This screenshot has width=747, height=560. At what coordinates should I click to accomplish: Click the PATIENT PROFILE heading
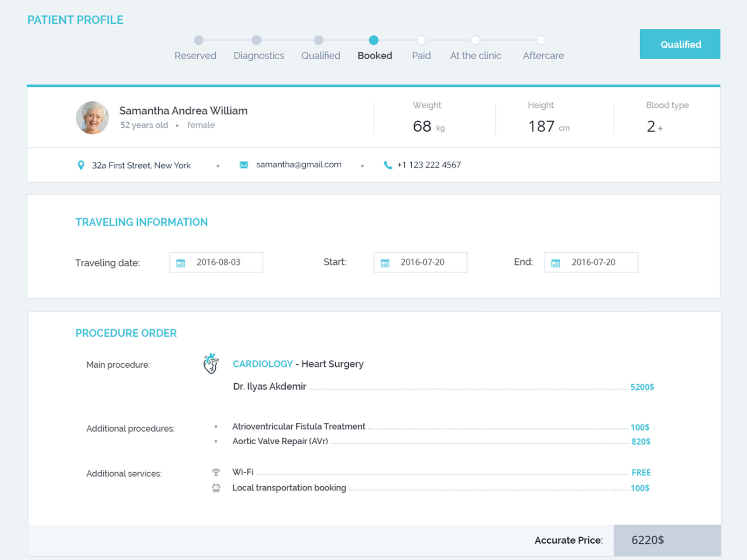coord(75,20)
